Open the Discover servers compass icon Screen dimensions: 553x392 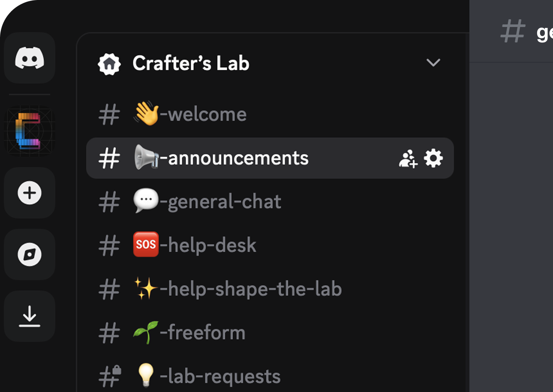[x=30, y=254]
